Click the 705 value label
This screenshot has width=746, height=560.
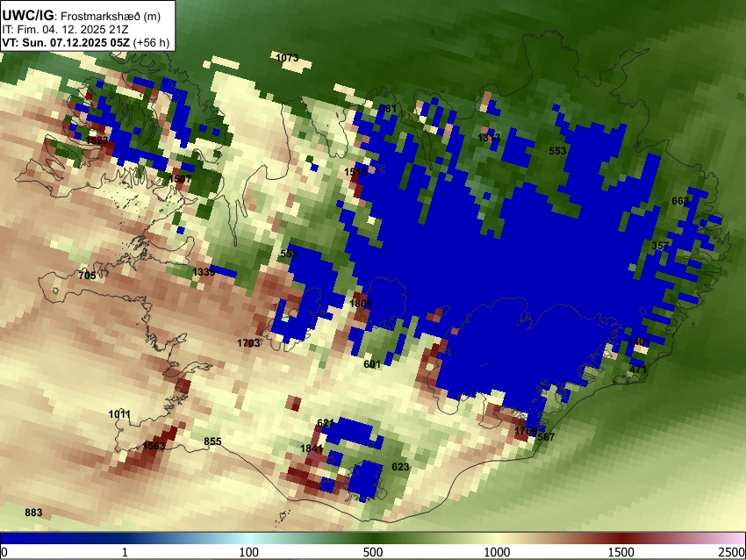coord(87,276)
